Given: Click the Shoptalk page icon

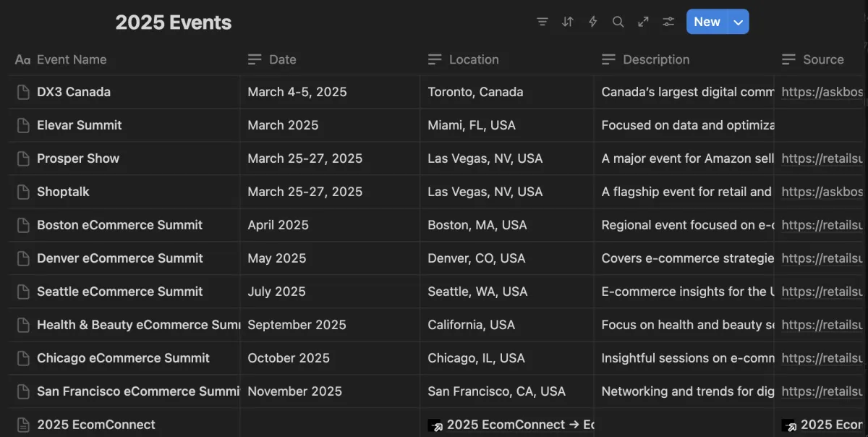Looking at the screenshot, I should coord(23,192).
